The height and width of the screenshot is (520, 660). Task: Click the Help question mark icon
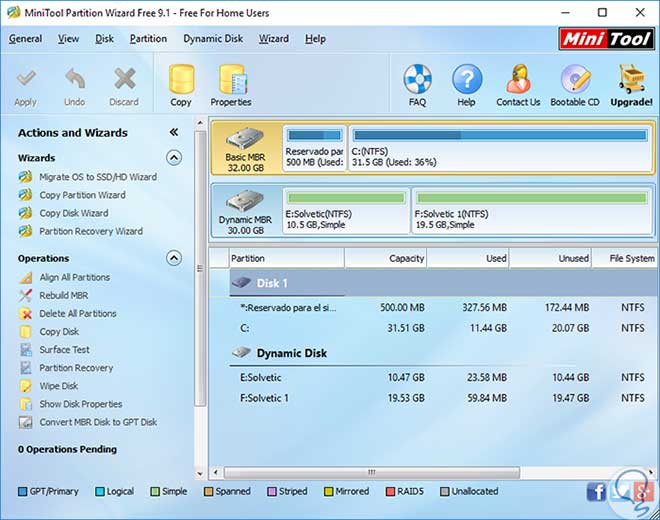point(467,79)
